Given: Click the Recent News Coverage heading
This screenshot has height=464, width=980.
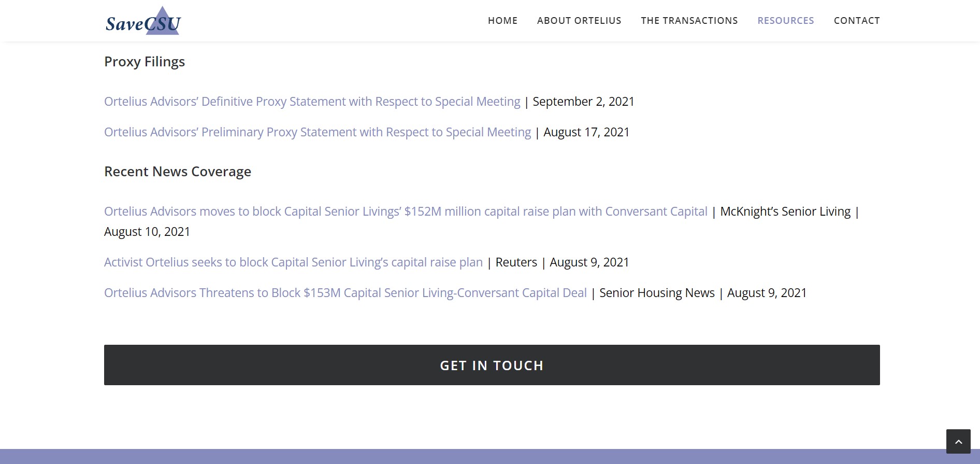Looking at the screenshot, I should 178,172.
